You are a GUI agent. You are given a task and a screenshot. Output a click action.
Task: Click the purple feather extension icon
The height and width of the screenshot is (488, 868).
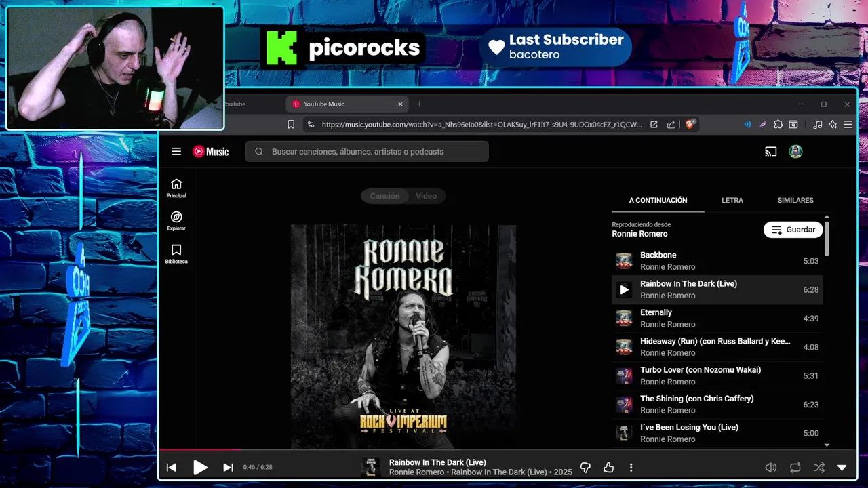(x=763, y=125)
